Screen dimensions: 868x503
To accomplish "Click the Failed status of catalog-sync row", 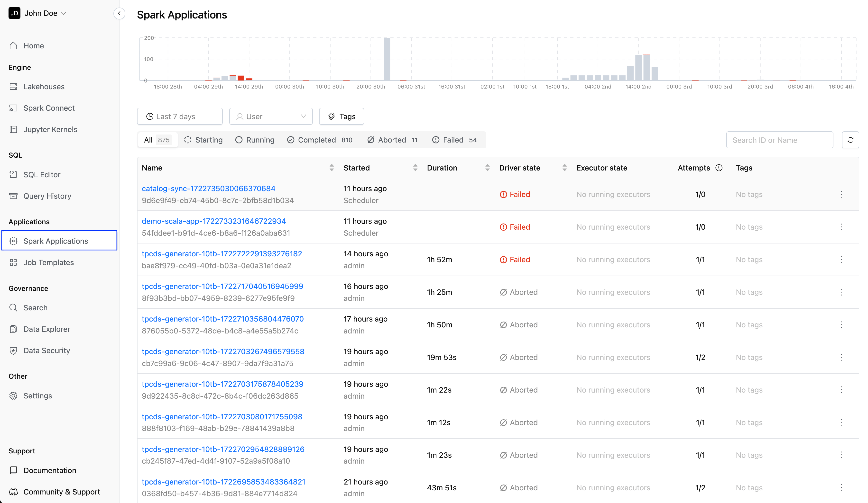I will click(x=515, y=195).
